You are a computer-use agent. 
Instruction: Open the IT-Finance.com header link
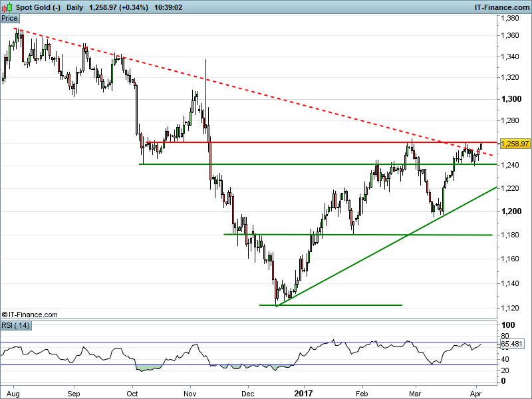click(x=502, y=7)
